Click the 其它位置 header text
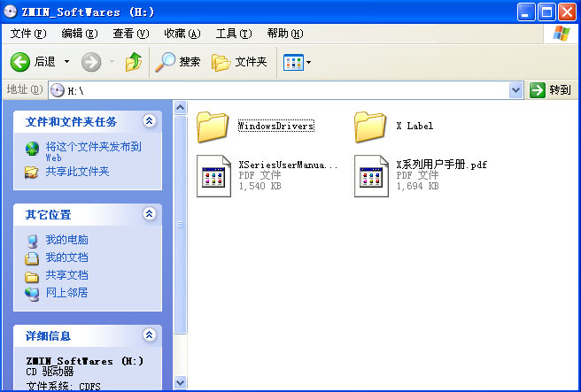 point(48,215)
